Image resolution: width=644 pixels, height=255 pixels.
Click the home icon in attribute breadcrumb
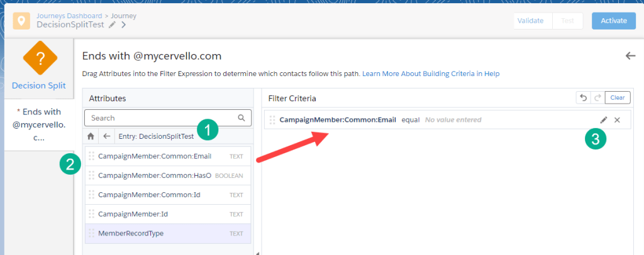91,136
